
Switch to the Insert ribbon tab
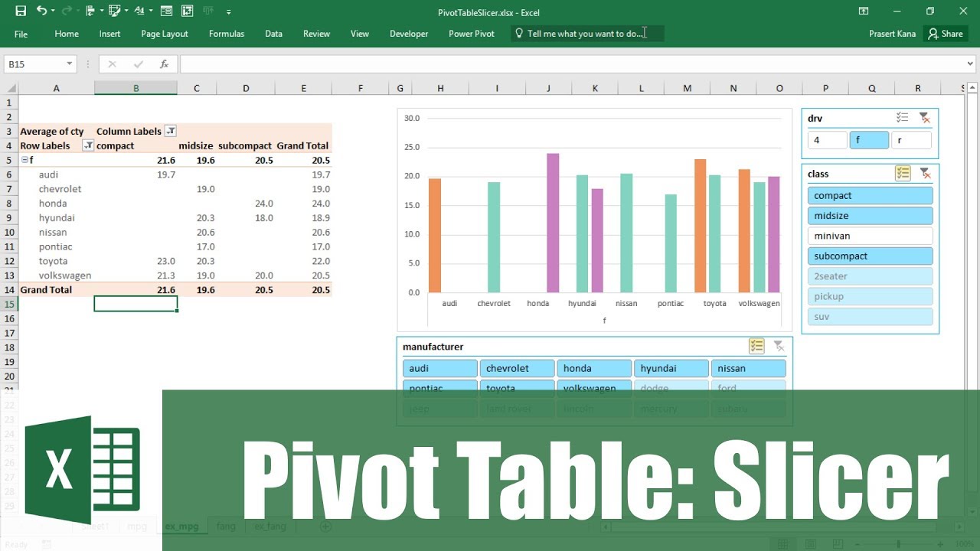pos(109,34)
